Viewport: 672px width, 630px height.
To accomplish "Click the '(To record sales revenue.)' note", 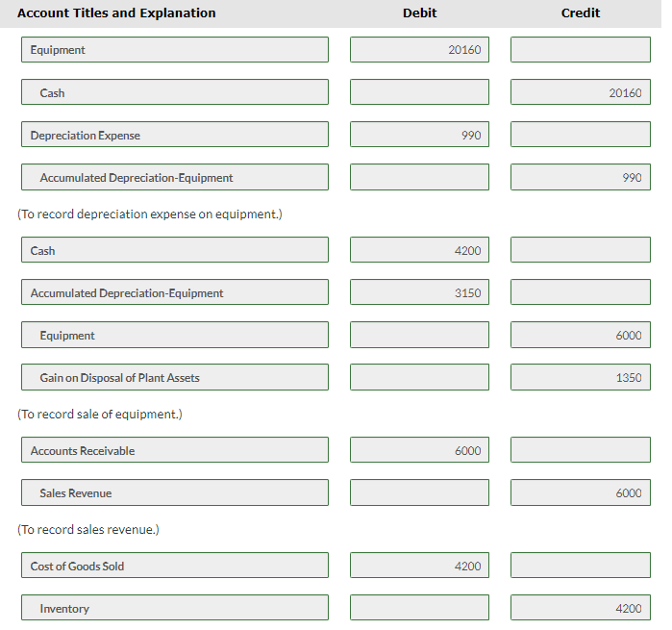I will coord(87,530).
